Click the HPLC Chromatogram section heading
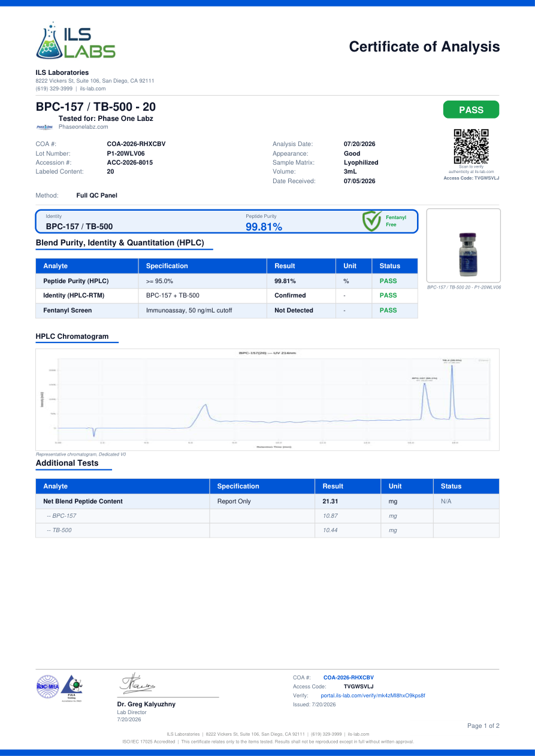Screen dimensions: 535x756 72,336
